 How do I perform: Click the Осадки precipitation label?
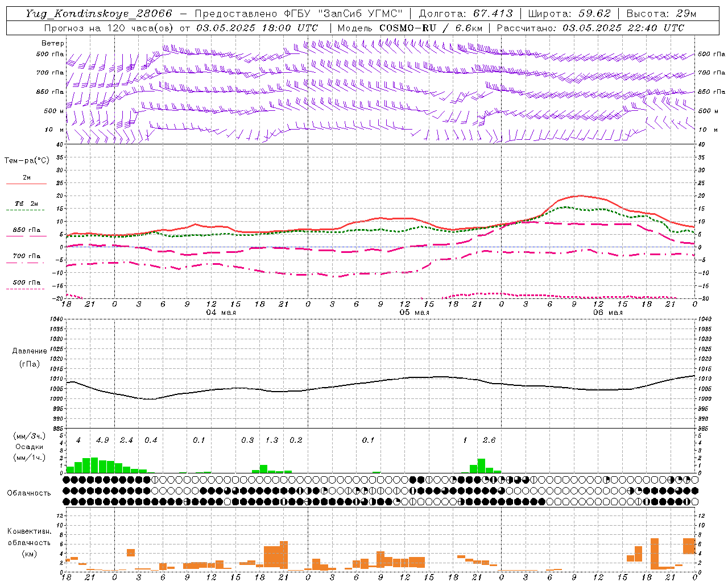pyautogui.click(x=30, y=447)
